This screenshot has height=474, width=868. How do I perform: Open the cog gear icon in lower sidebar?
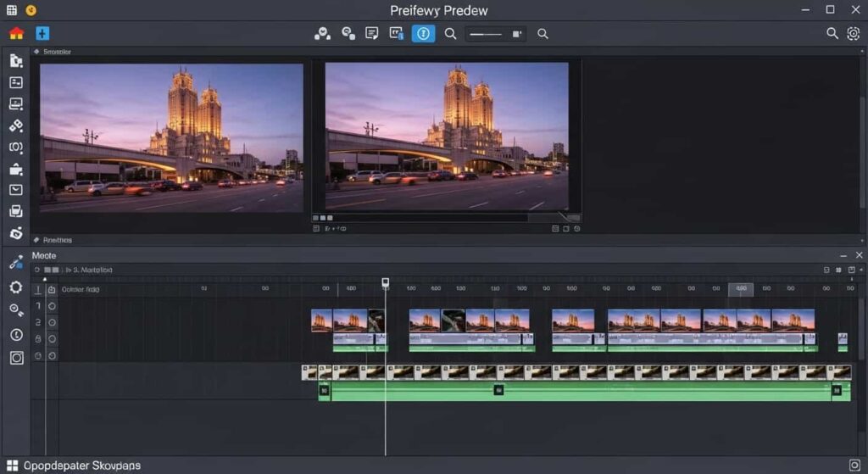coord(16,287)
